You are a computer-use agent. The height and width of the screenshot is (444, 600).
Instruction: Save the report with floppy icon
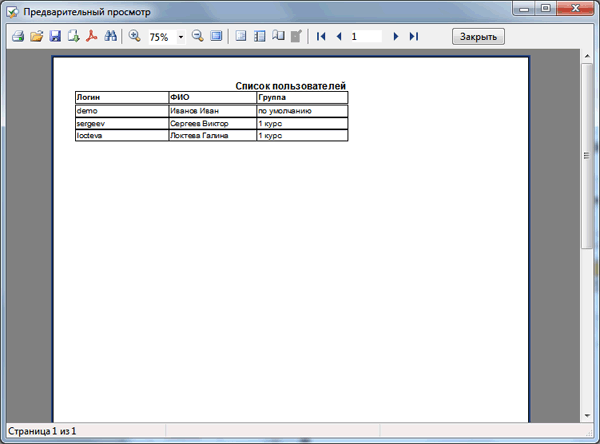(x=55, y=36)
